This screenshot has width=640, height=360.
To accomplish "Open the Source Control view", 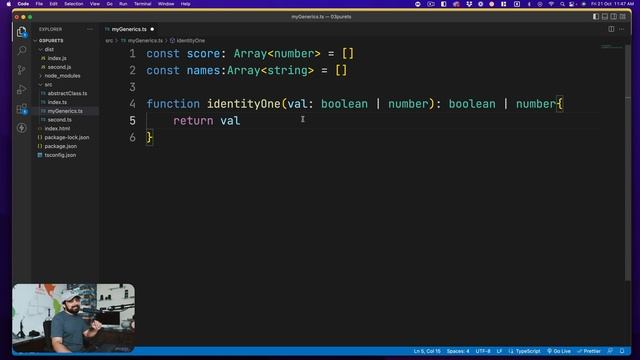I will (22, 70).
